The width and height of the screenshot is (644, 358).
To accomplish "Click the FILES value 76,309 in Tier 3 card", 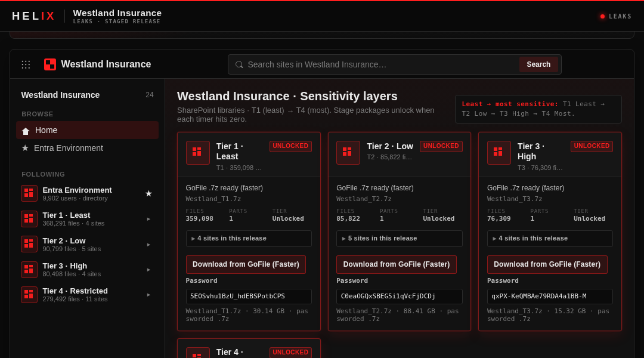I will (499, 218).
